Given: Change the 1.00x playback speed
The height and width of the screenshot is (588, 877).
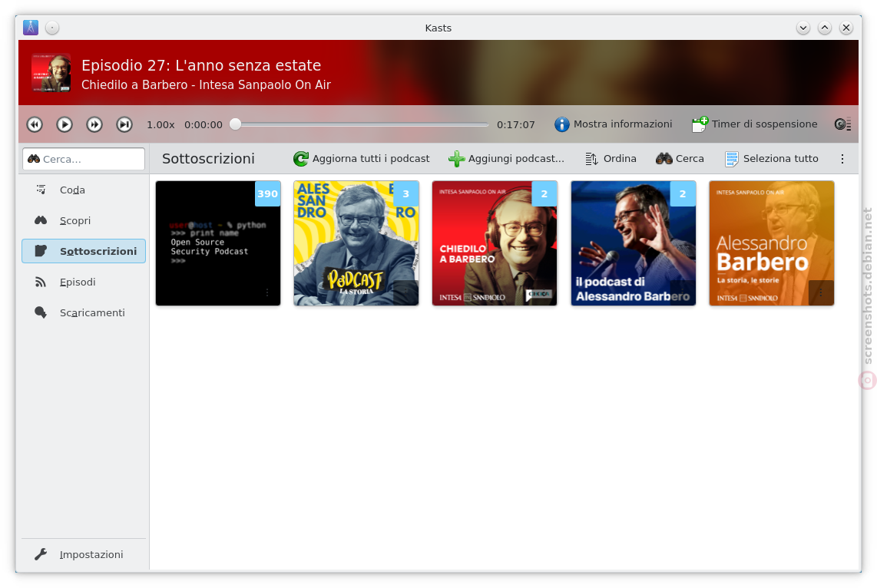Looking at the screenshot, I should click(161, 124).
